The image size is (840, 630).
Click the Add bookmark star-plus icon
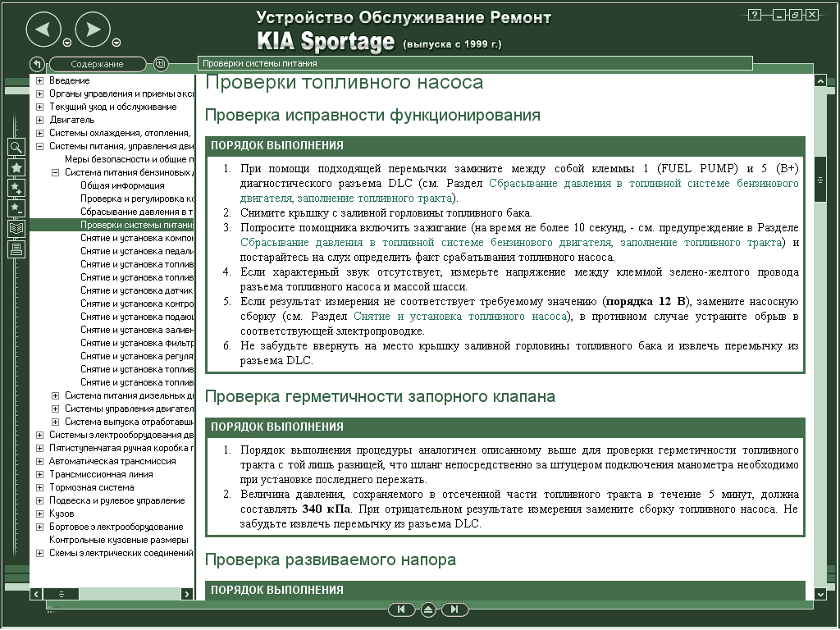pyautogui.click(x=16, y=188)
